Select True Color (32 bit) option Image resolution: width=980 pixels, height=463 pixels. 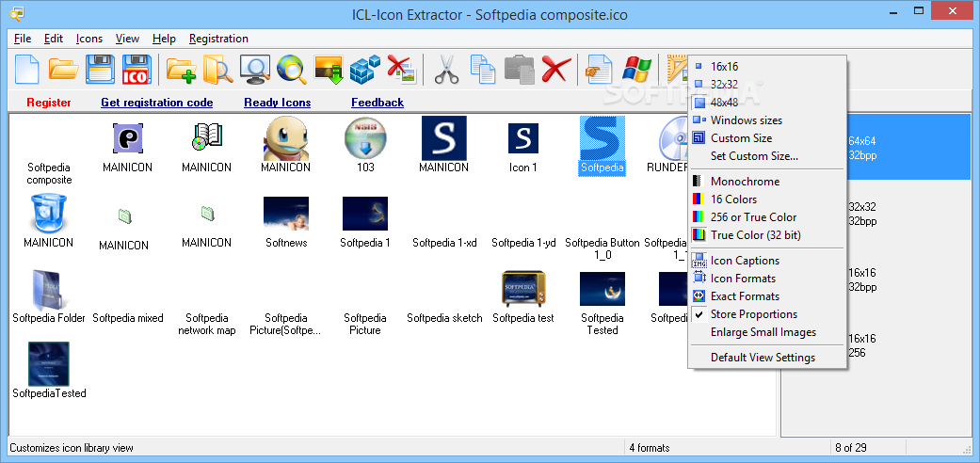tap(767, 235)
